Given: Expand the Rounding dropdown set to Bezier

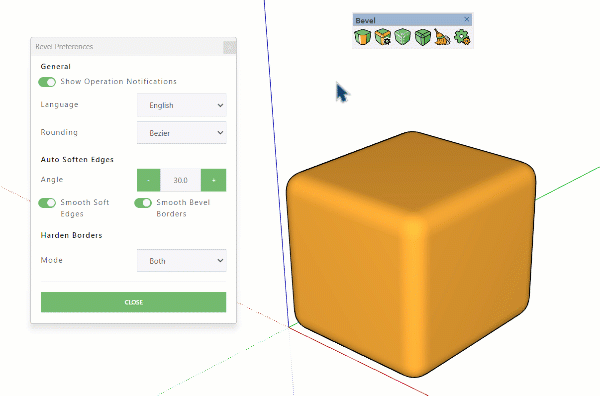Looking at the screenshot, I should coord(182,133).
